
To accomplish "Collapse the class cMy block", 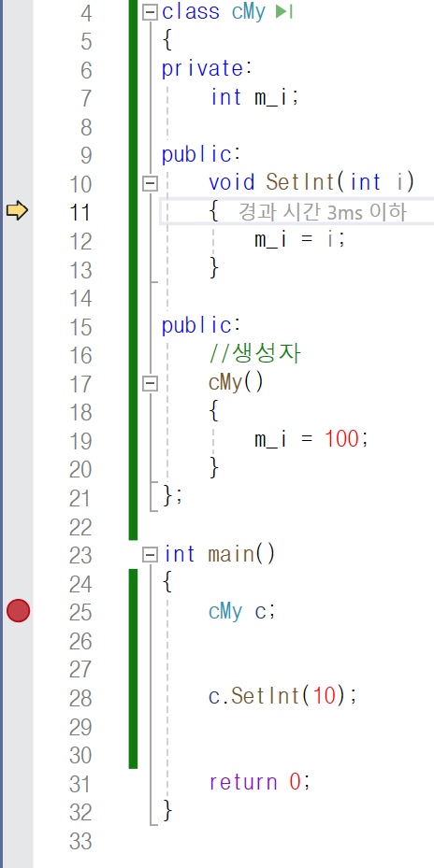I will [x=150, y=12].
